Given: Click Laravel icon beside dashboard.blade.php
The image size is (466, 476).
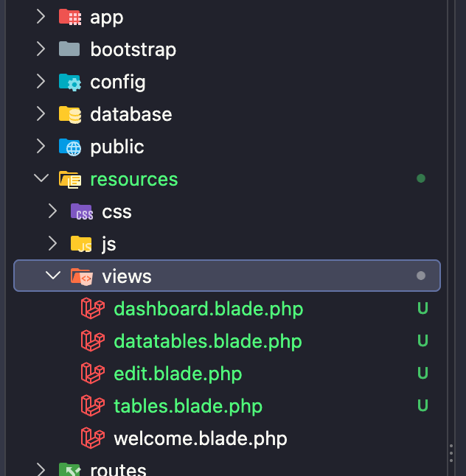Looking at the screenshot, I should point(93,309).
